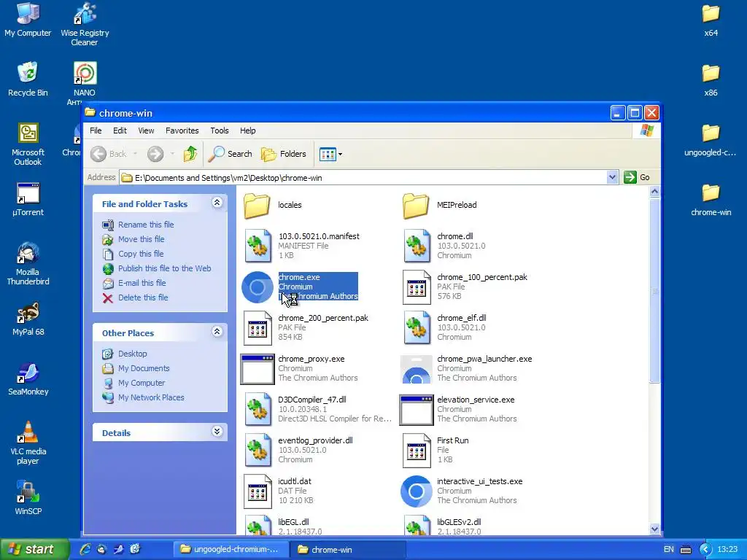The width and height of the screenshot is (747, 560).
Task: Click the Go button by address bar
Action: coord(637,178)
